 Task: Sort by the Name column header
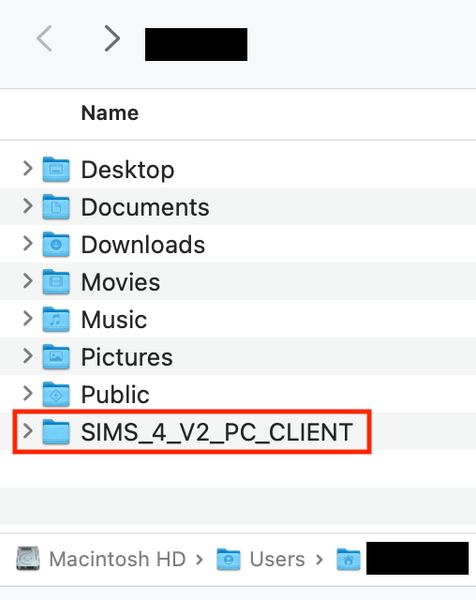pos(110,113)
